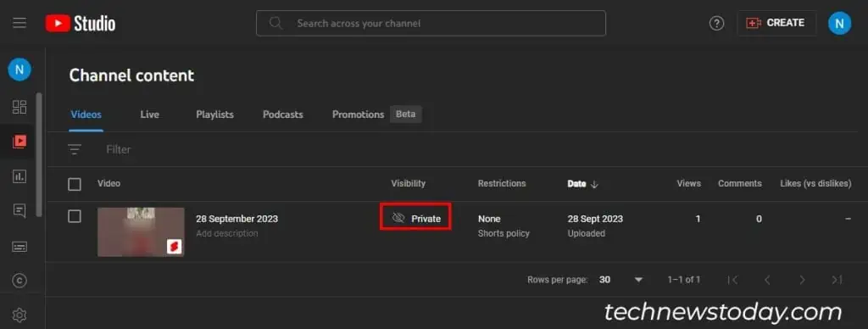Open the hamburger navigation menu
This screenshot has height=329, width=868.
pyautogui.click(x=19, y=23)
